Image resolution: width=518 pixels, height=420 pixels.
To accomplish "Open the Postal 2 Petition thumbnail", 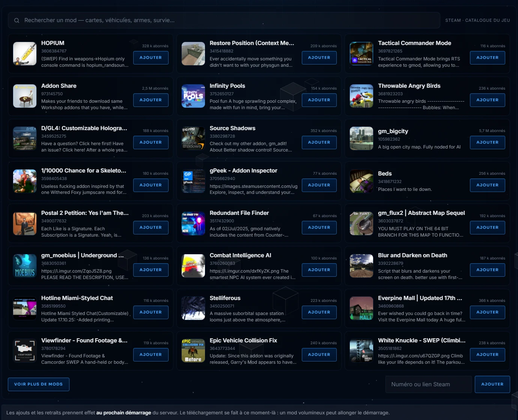I will point(25,223).
